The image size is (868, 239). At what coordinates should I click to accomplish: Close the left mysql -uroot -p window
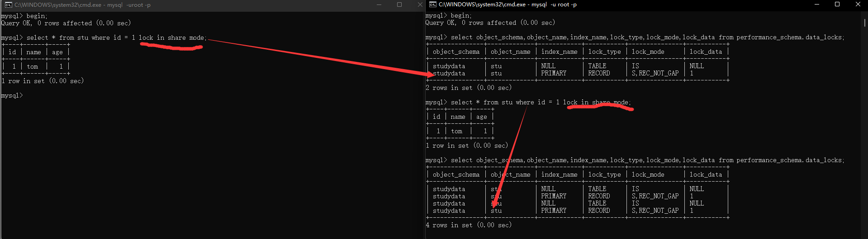point(419,5)
